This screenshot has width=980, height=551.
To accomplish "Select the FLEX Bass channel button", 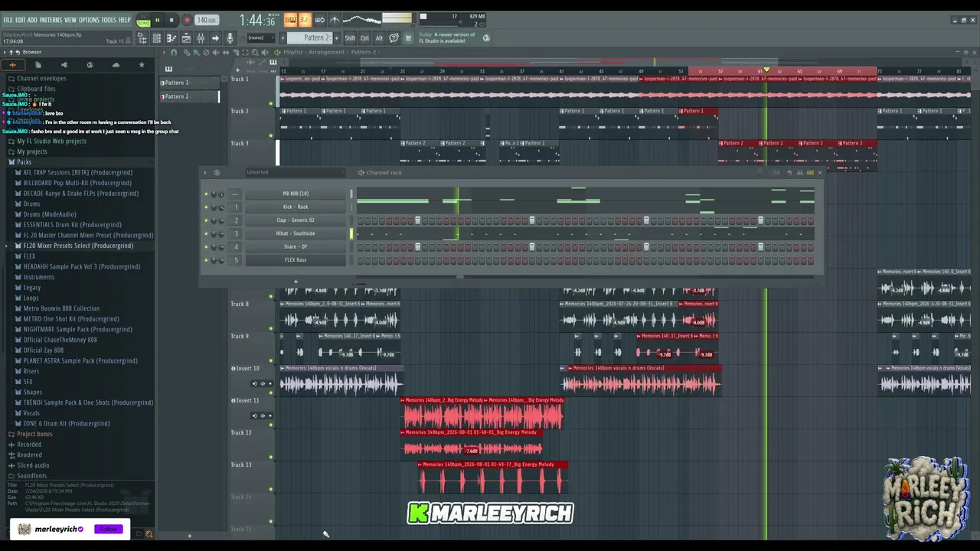I will [x=296, y=260].
